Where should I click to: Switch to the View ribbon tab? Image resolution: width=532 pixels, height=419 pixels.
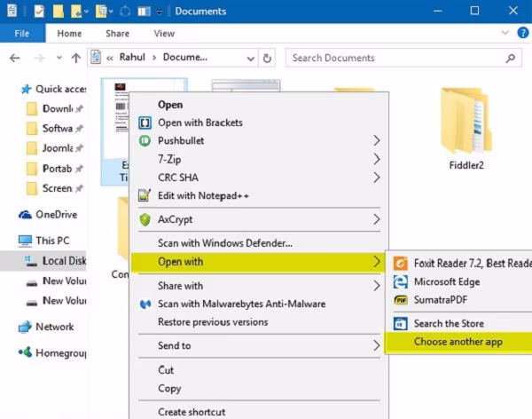point(164,34)
